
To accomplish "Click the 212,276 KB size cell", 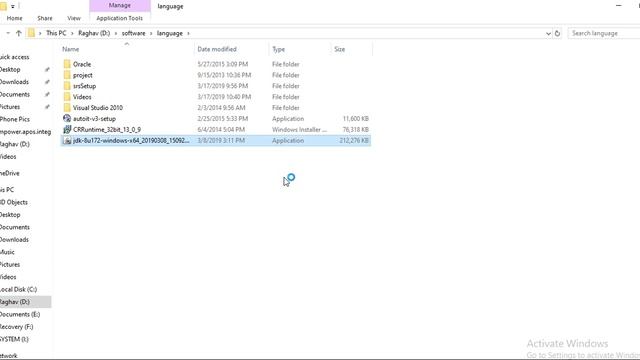I will [354, 140].
